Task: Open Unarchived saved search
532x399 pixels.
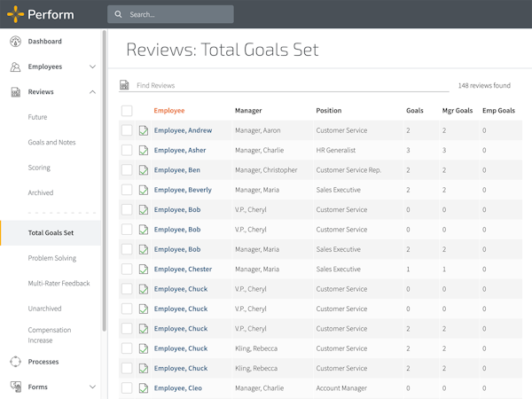Action: coord(45,309)
